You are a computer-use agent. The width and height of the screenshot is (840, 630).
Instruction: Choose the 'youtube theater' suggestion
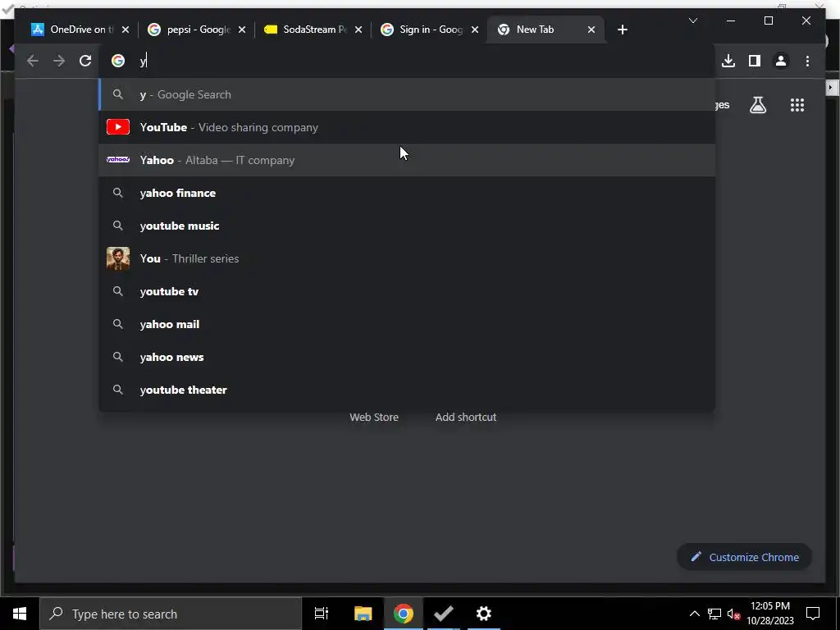[407, 390]
